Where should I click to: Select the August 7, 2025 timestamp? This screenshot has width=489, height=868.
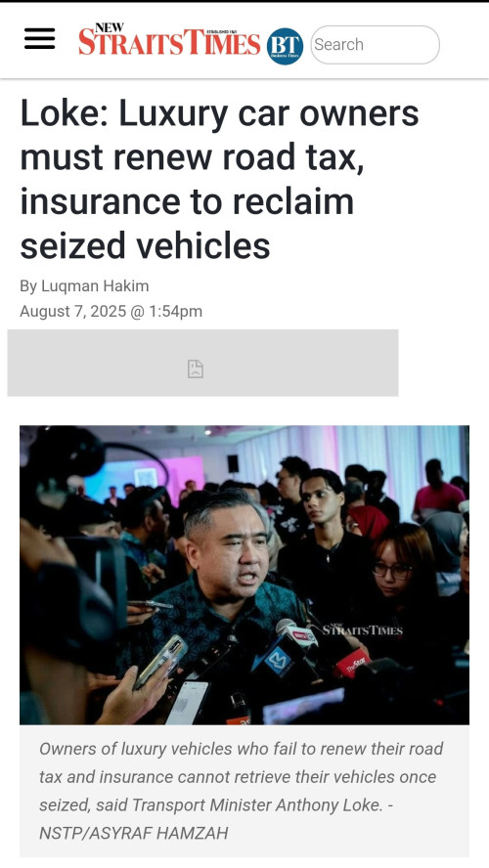(111, 311)
